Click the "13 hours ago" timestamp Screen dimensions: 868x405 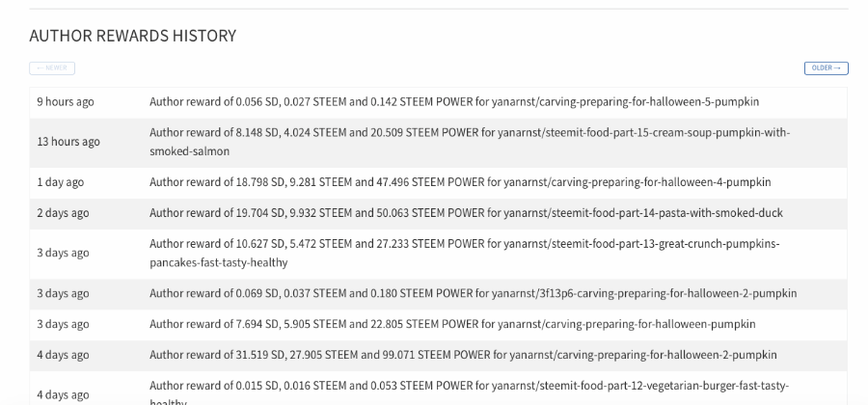[x=68, y=142]
